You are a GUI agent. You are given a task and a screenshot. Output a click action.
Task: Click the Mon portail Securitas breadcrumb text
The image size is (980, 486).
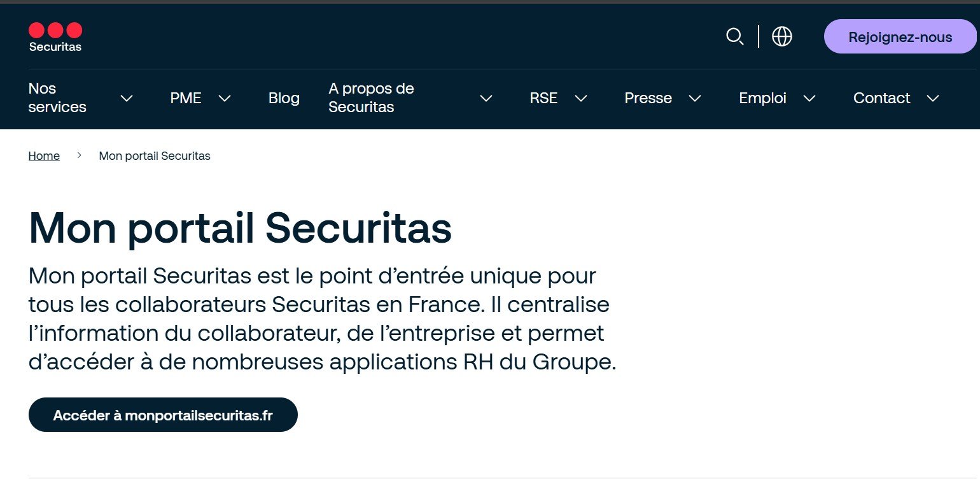[155, 156]
